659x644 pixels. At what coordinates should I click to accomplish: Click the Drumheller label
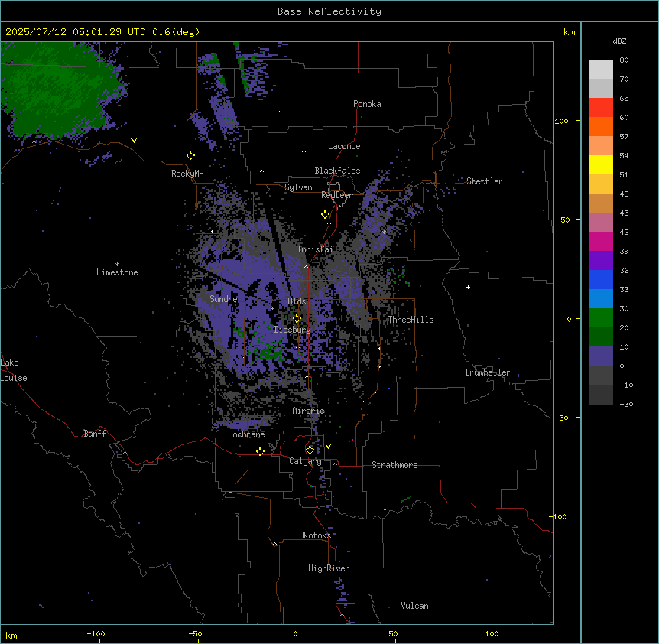point(488,372)
